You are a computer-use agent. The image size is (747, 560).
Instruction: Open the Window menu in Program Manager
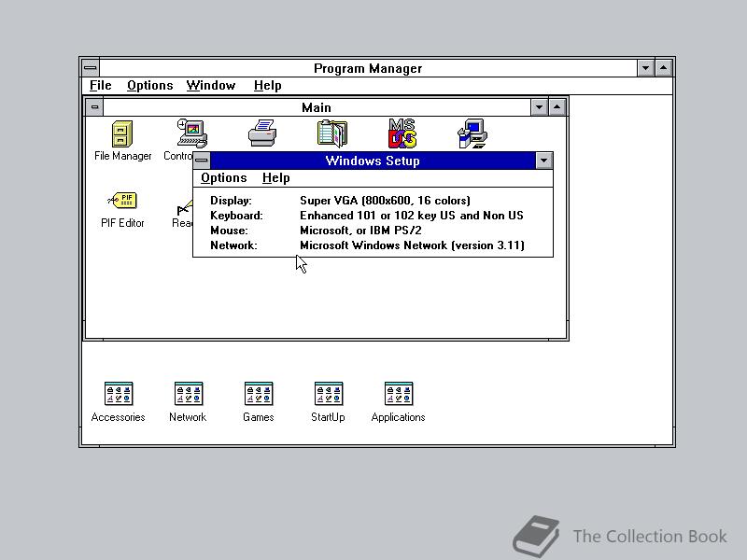[211, 86]
